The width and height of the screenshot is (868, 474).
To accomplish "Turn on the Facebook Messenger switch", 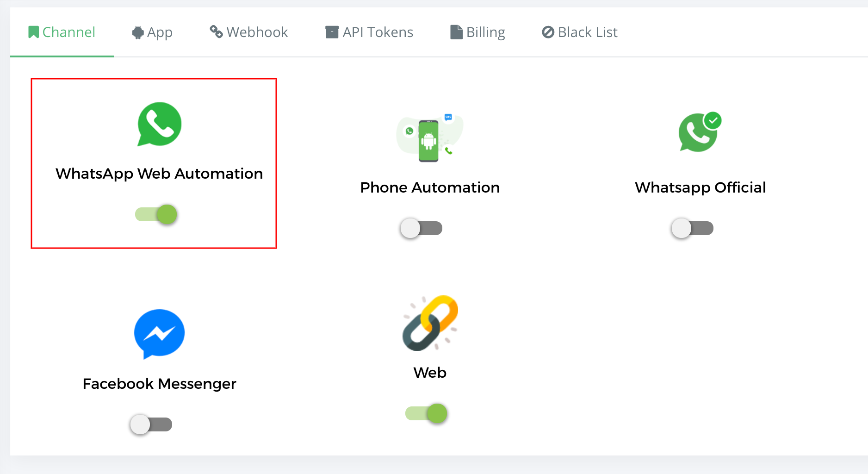I will (x=151, y=424).
